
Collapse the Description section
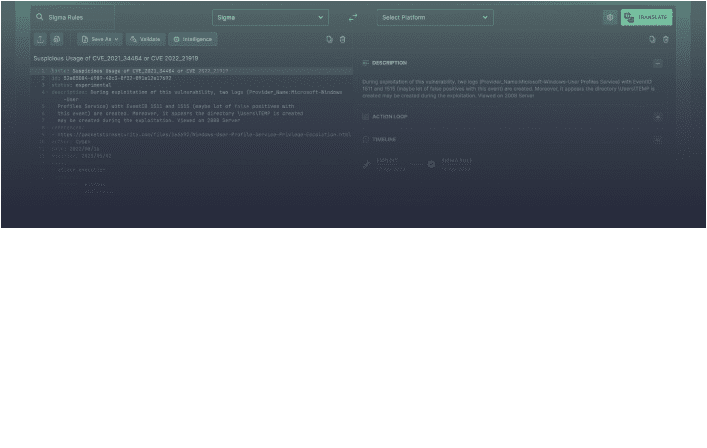(x=657, y=62)
